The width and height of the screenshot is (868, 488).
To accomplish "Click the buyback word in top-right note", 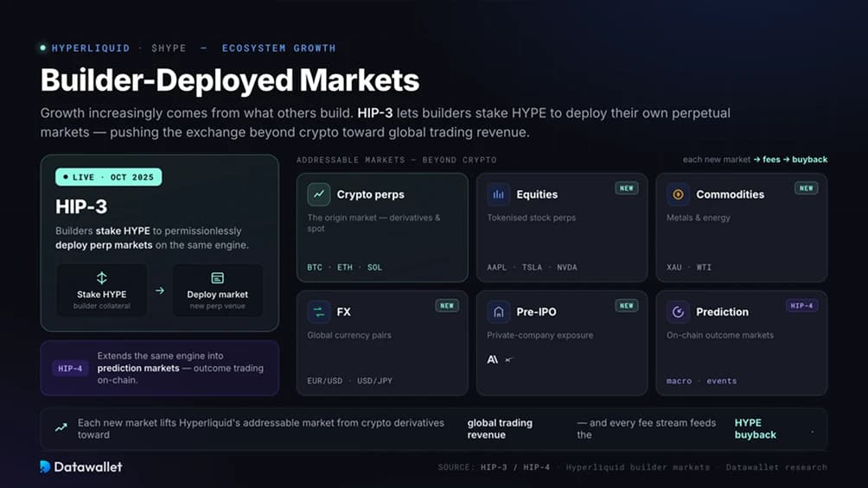I will click(x=810, y=159).
